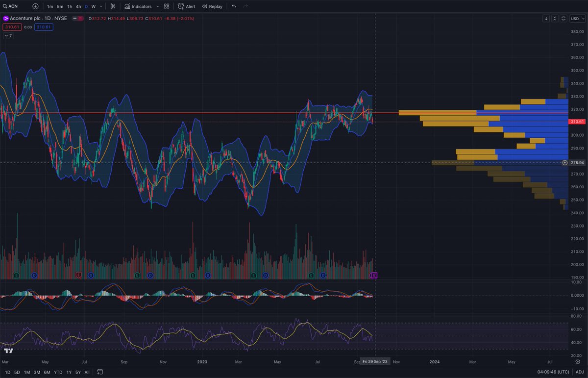Image resolution: width=588 pixels, height=378 pixels.
Task: Click the TradingView logo on the chart
Action: (x=8, y=351)
